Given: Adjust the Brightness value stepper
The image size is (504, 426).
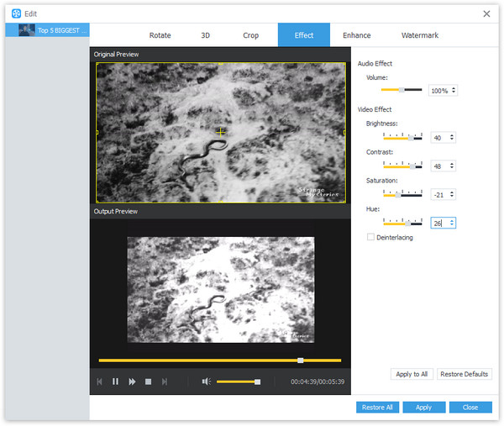Looking at the screenshot, I should tap(452, 137).
